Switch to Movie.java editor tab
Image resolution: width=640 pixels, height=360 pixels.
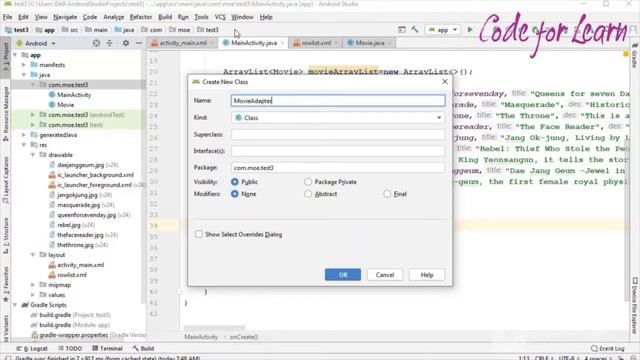click(x=370, y=43)
